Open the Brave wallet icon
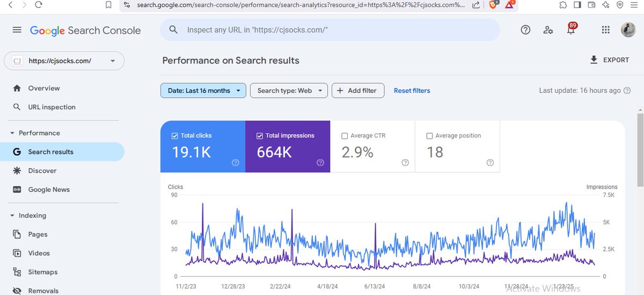Viewport: 644px width, 295px height. coord(592,5)
